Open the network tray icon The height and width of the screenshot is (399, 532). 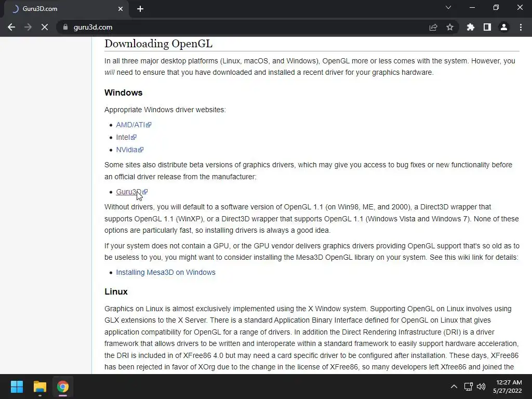pos(469,387)
